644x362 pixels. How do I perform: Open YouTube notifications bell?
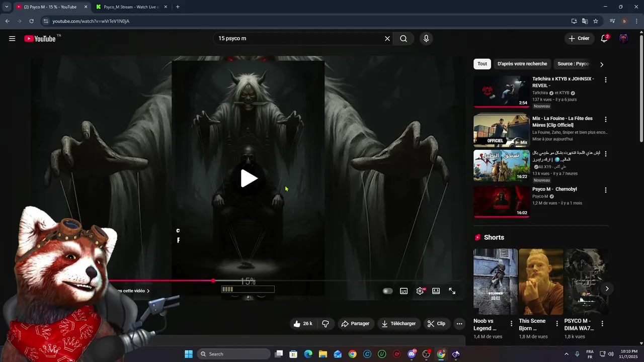[x=604, y=39]
